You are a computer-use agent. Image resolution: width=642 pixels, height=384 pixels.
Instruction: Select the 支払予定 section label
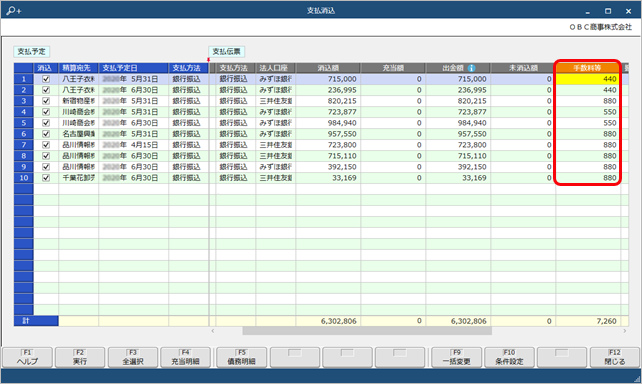click(x=32, y=52)
